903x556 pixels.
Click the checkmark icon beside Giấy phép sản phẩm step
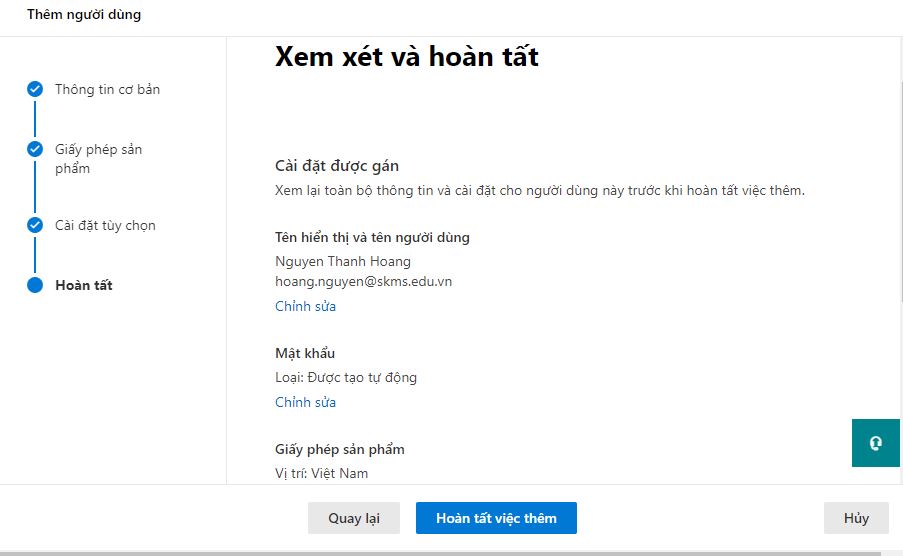tap(35, 149)
